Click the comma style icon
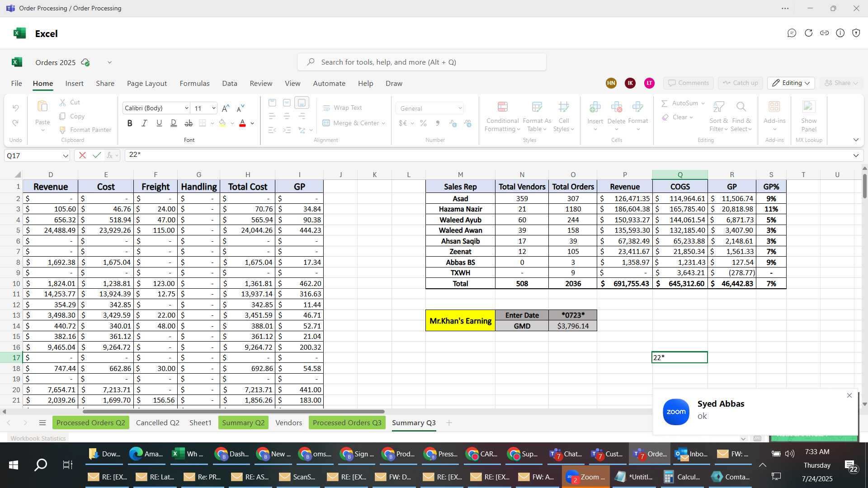Image resolution: width=868 pixels, height=488 pixels. 438,123
